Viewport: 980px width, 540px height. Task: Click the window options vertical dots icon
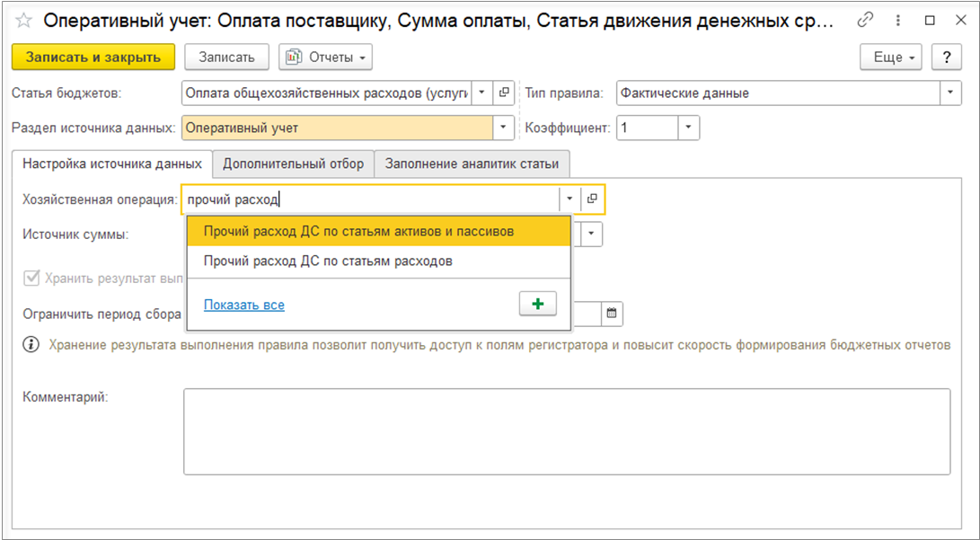tap(898, 20)
